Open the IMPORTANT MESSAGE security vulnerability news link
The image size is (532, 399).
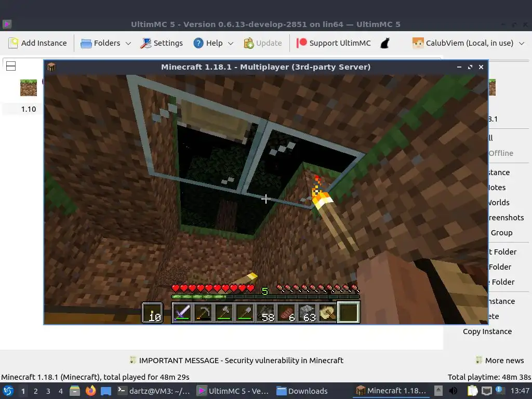[x=236, y=361]
